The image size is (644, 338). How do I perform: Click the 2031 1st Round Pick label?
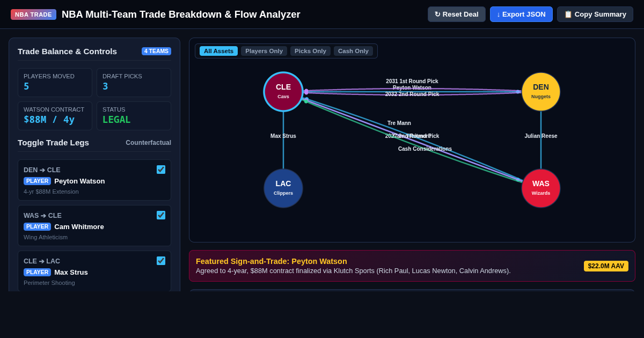pyautogui.click(x=412, y=82)
